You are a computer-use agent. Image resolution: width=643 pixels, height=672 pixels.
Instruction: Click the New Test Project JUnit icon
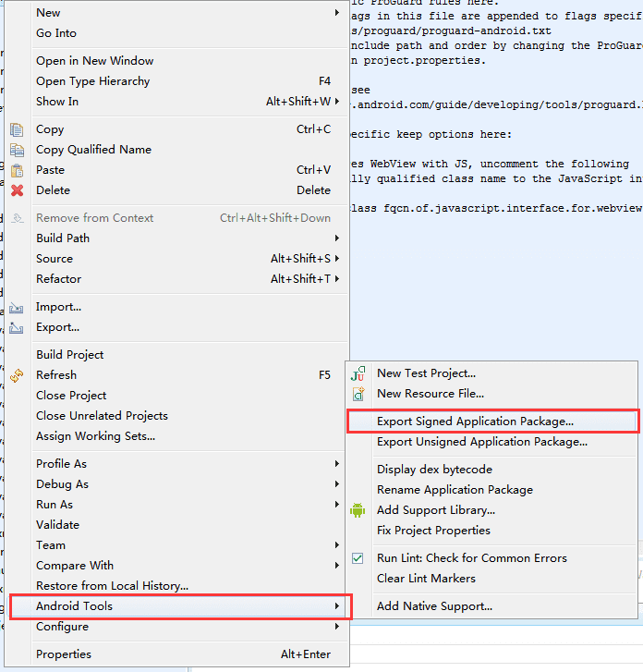358,373
